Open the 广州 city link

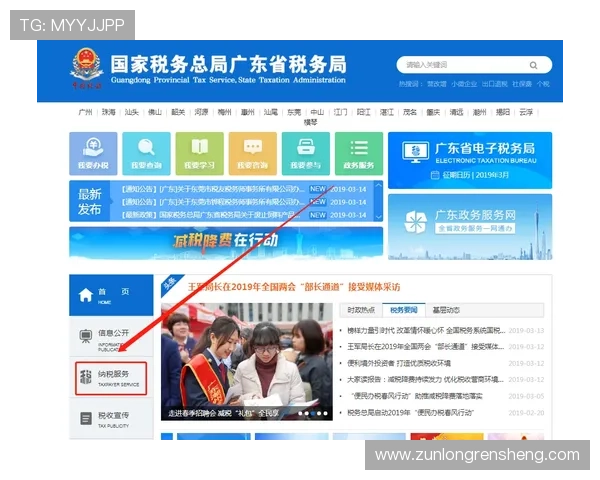(x=85, y=112)
